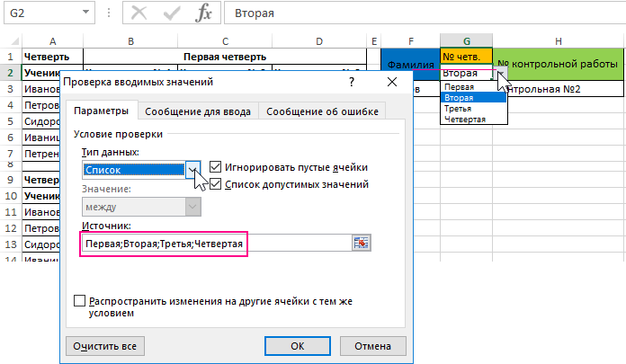Viewport: 626px width, 364px height.
Task: Toggle Игнорировать пустые ячейки checkbox
Action: click(x=215, y=167)
